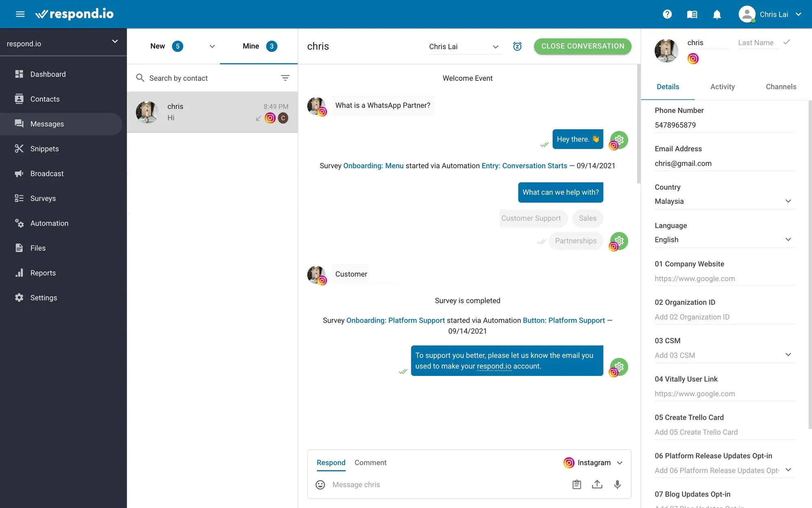The image size is (812, 508).
Task: Open the chris conversation in list
Action: pyautogui.click(x=212, y=112)
